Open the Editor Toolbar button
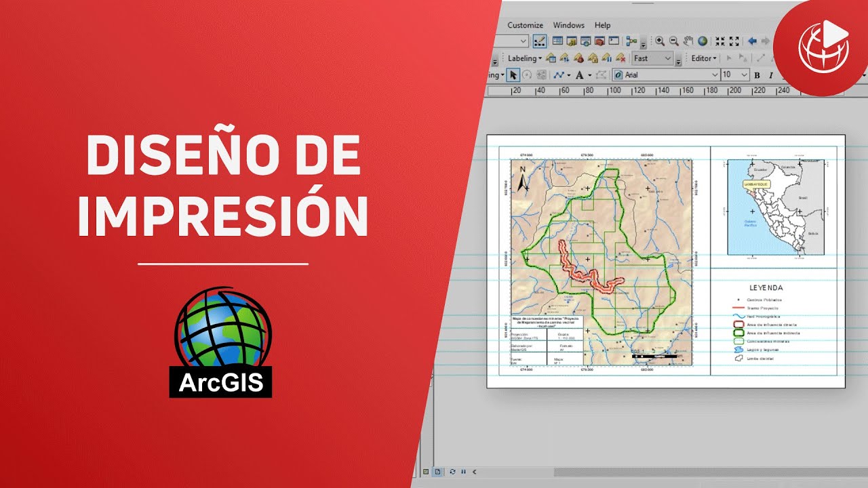This screenshot has width=868, height=488. [540, 41]
